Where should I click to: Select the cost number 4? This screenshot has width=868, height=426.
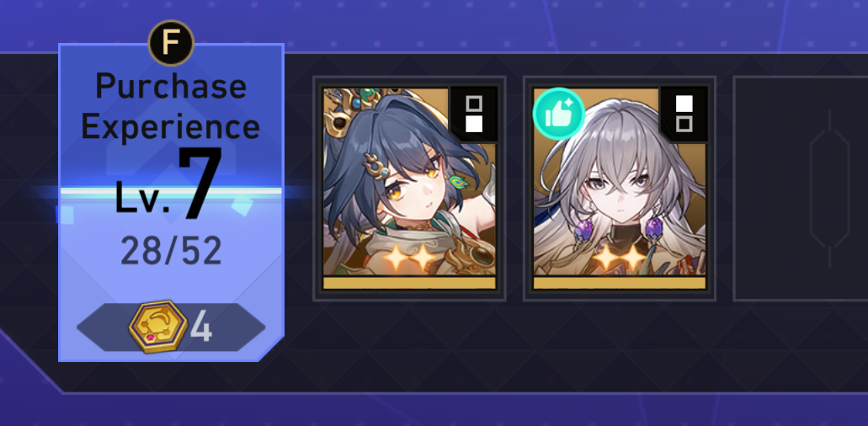click(x=201, y=327)
